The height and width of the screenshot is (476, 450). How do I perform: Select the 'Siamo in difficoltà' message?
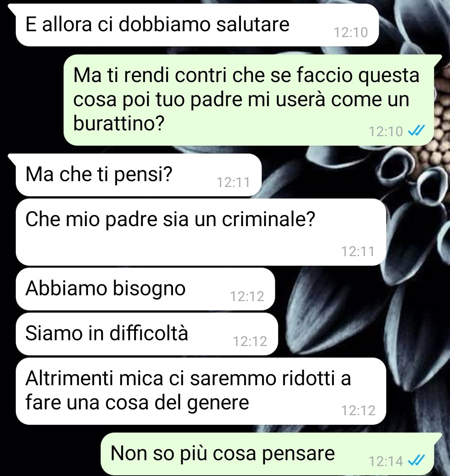pyautogui.click(x=147, y=334)
